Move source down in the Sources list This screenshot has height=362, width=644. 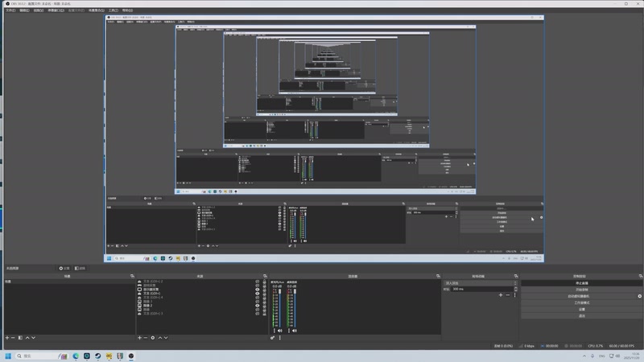(x=166, y=338)
